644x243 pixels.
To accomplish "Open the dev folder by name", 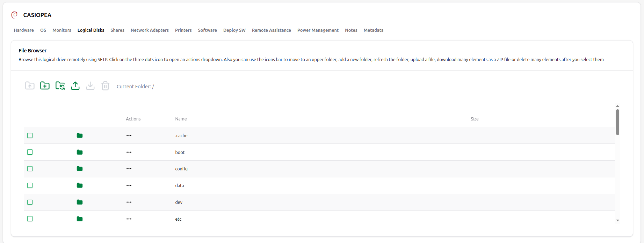I will (179, 202).
